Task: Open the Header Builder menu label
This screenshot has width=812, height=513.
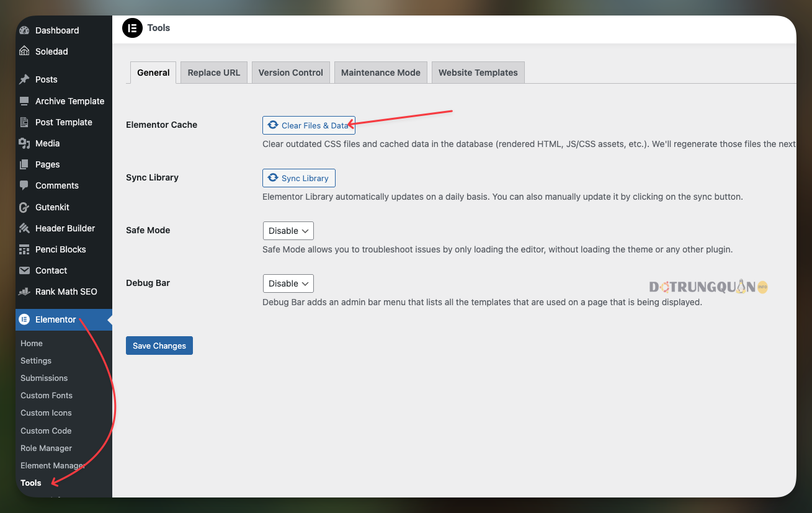Action: pos(65,228)
